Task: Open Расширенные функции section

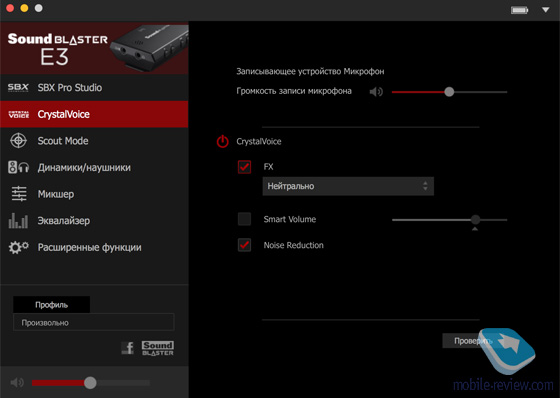Action: (x=94, y=247)
